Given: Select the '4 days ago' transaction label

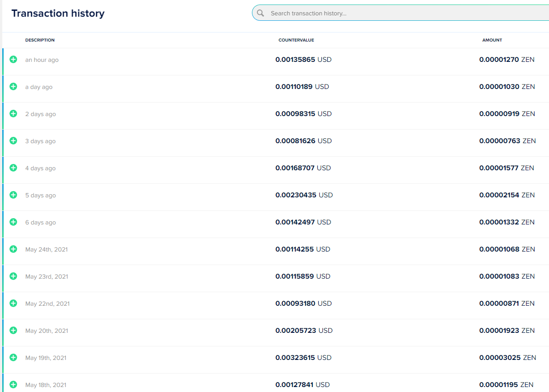Looking at the screenshot, I should (41, 168).
